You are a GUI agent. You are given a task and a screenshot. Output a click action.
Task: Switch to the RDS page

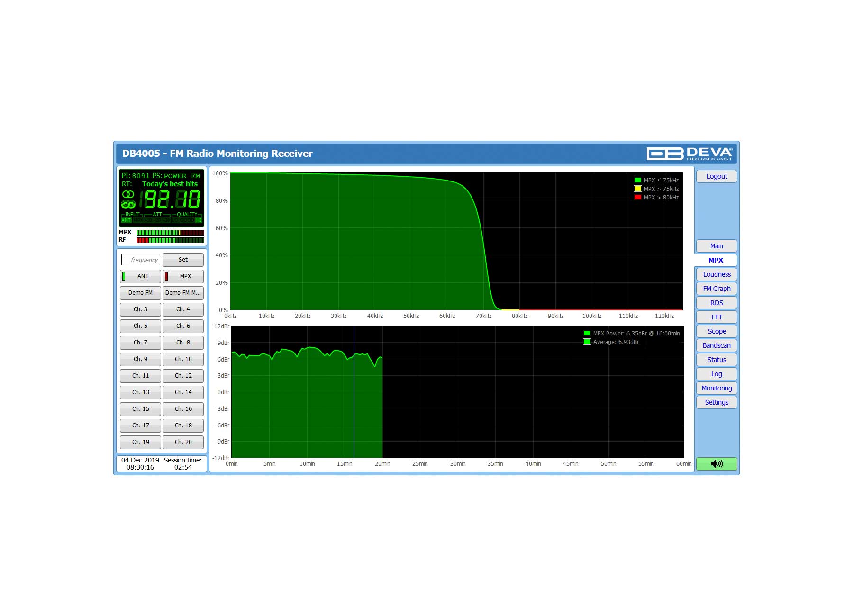(x=717, y=303)
